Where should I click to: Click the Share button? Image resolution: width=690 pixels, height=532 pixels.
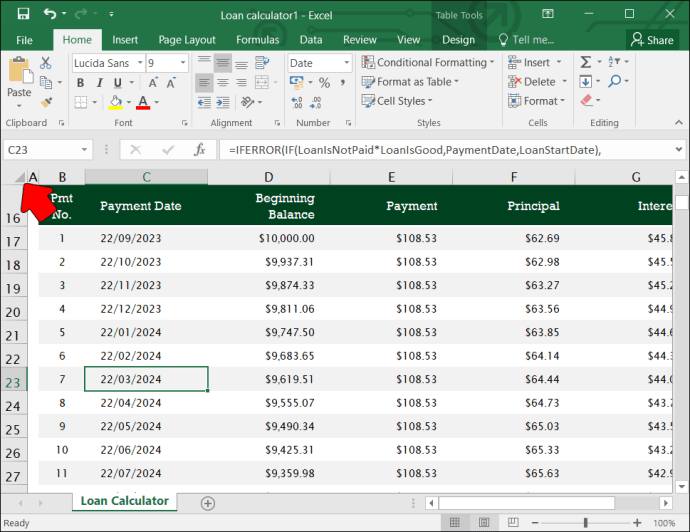coord(652,40)
